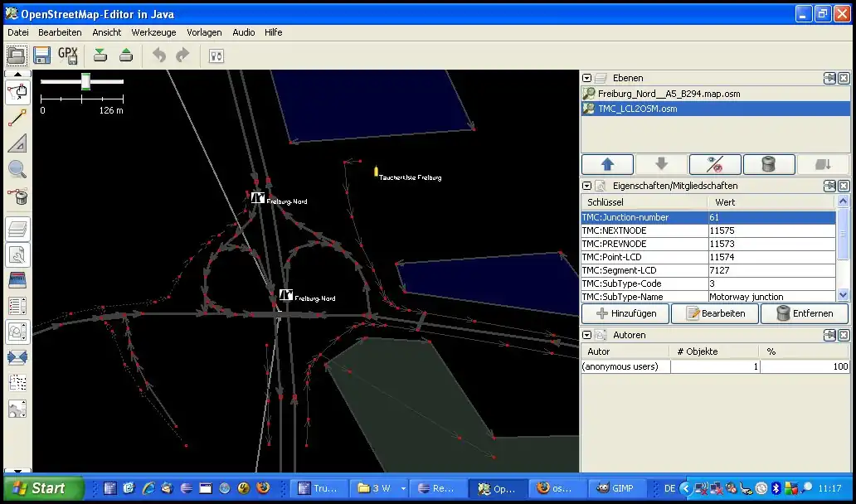Click the Hinzufügen button

pos(626,313)
